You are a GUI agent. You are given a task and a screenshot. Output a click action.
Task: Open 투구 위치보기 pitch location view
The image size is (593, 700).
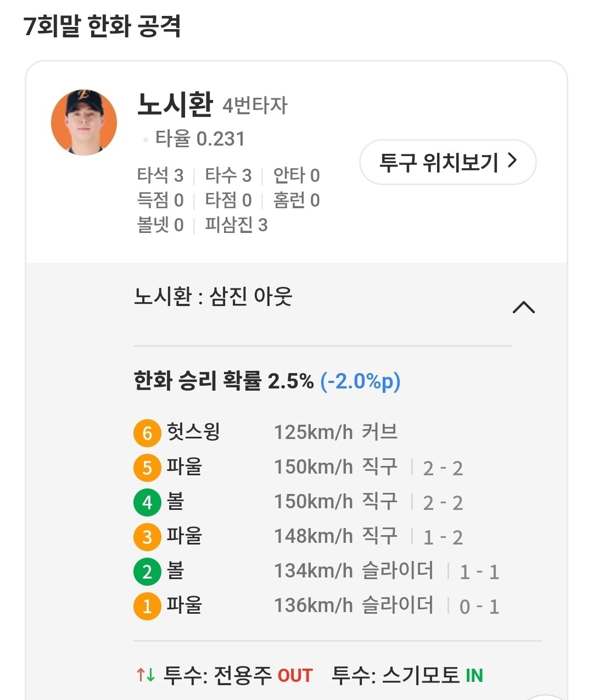447,162
